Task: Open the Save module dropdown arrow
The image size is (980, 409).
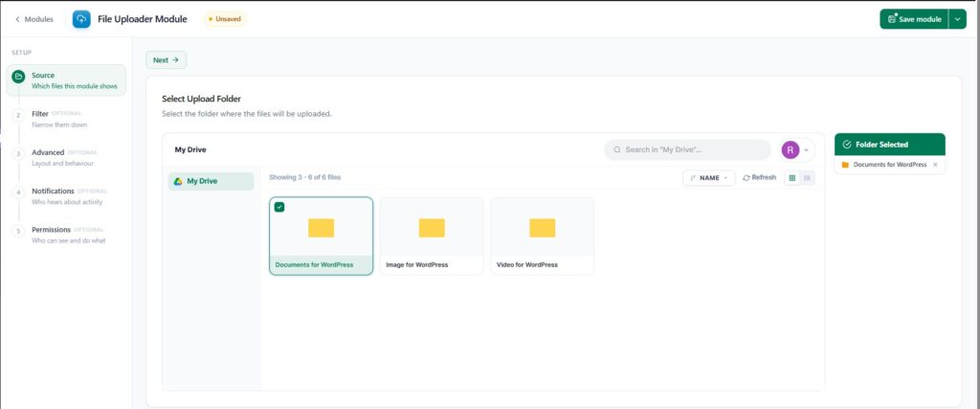Action: click(x=957, y=19)
